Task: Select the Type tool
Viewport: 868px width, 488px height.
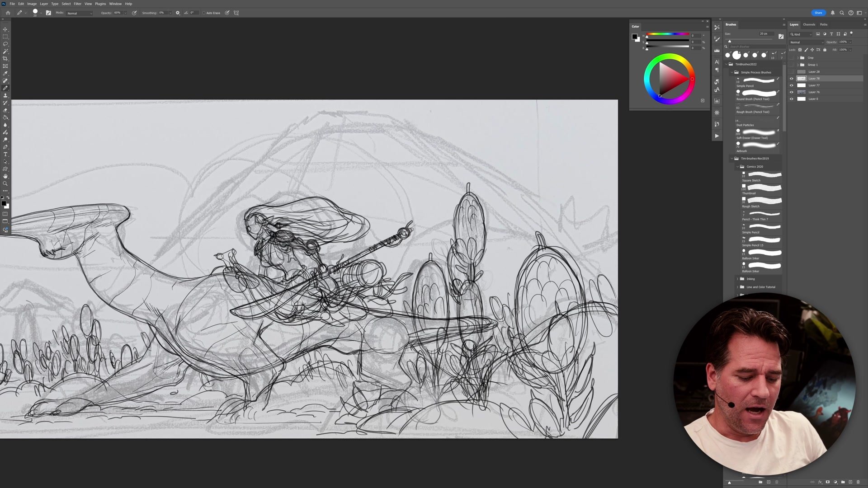Action: (x=5, y=155)
